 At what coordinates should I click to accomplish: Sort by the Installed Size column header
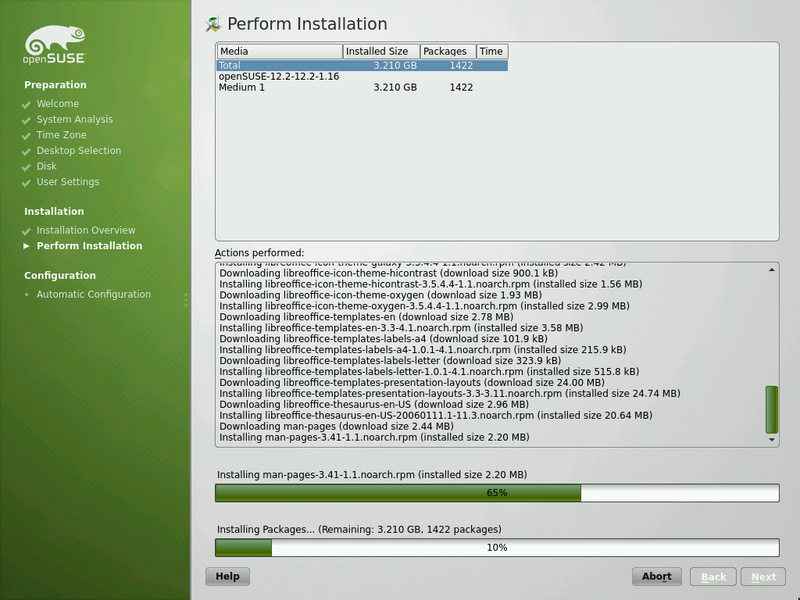click(x=381, y=52)
